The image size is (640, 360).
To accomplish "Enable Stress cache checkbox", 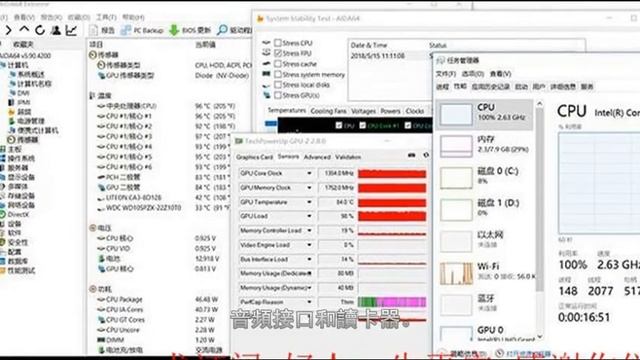I will click(x=278, y=64).
